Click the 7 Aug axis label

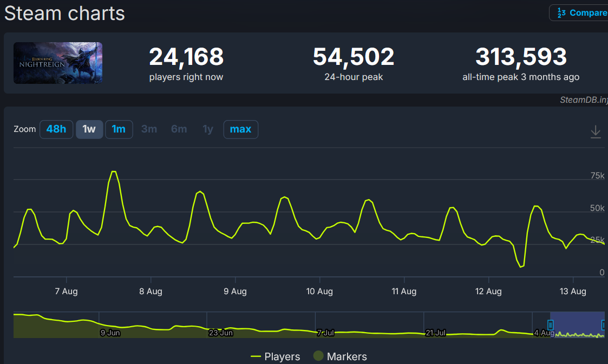click(66, 291)
